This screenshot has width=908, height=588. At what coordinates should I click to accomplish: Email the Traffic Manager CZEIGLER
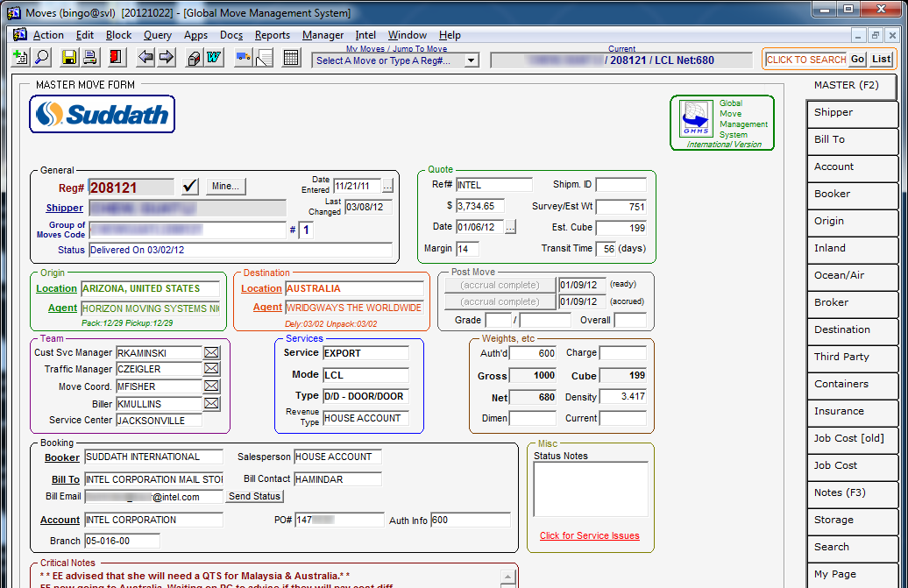tap(211, 369)
